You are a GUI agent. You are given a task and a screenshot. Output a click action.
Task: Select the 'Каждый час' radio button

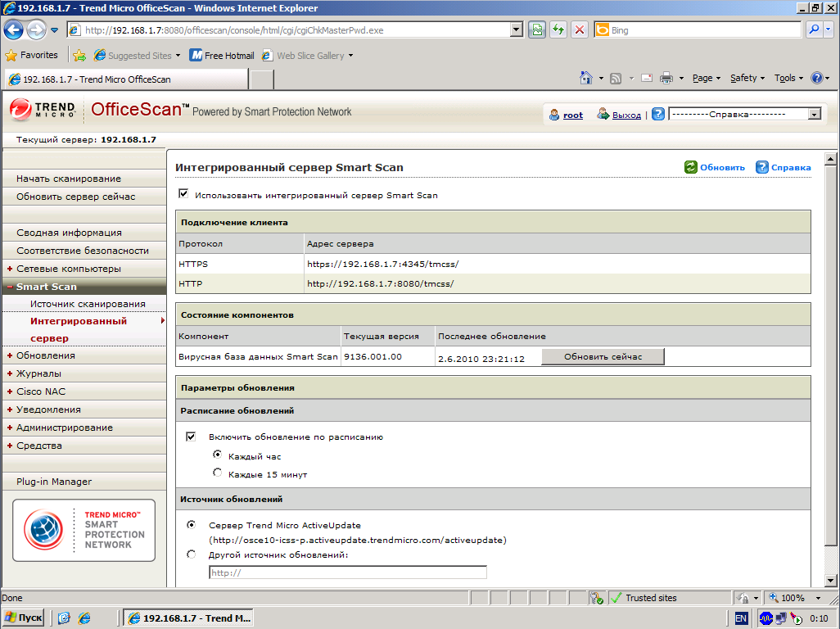tap(217, 455)
